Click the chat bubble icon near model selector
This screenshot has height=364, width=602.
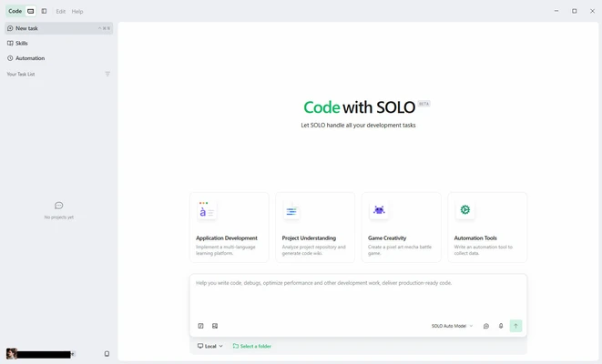click(486, 326)
